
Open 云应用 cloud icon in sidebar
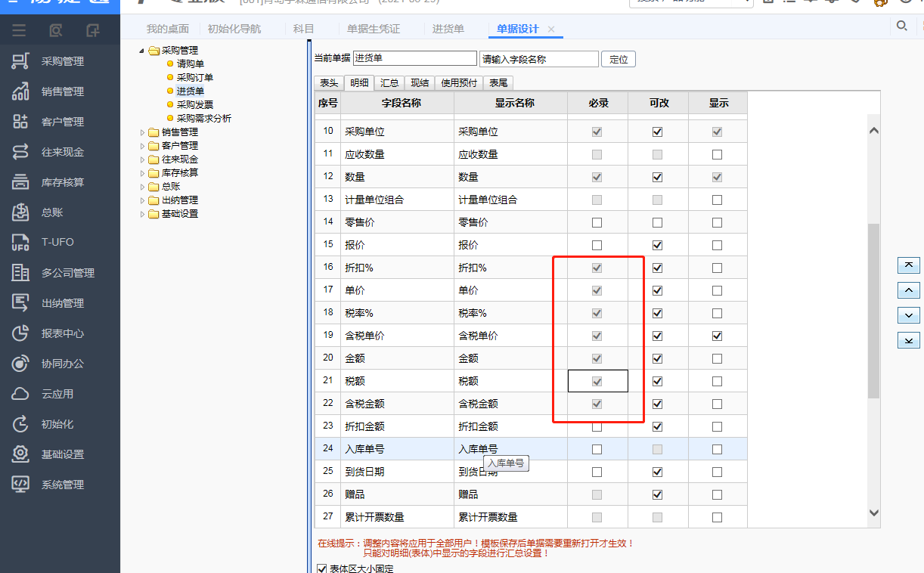tap(20, 394)
